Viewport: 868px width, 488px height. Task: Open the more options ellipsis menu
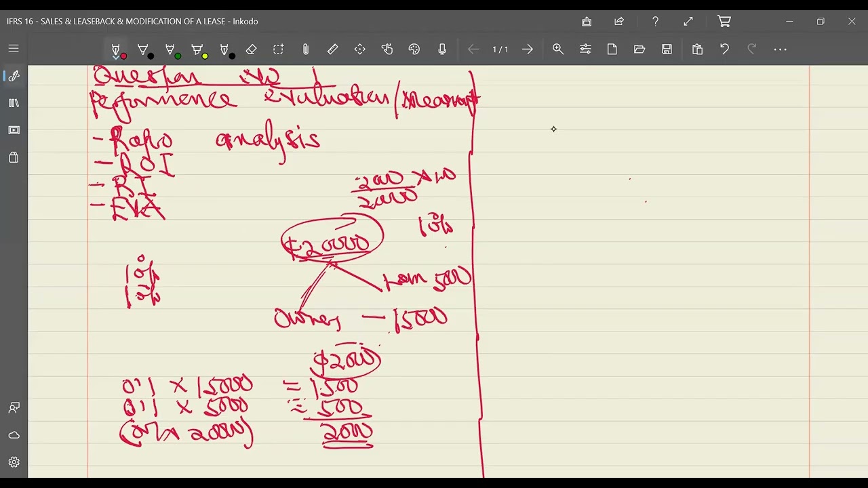point(780,49)
